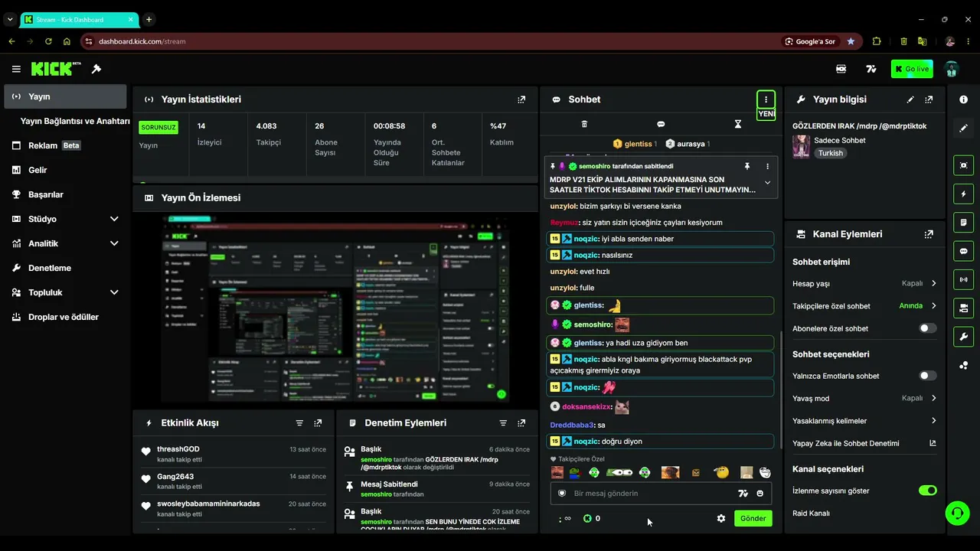Open Denetleme in the sidebar

point(65,268)
